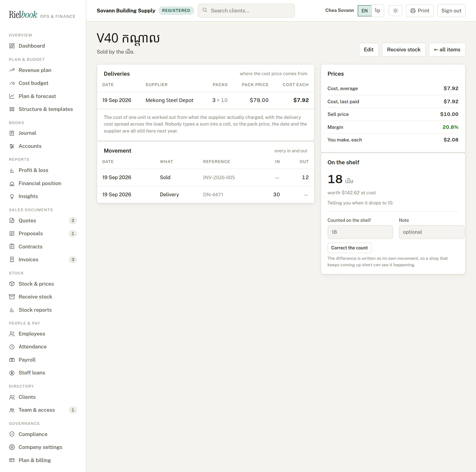The width and height of the screenshot is (476, 472).
Task: Click the Financial position building icon
Action: click(12, 184)
